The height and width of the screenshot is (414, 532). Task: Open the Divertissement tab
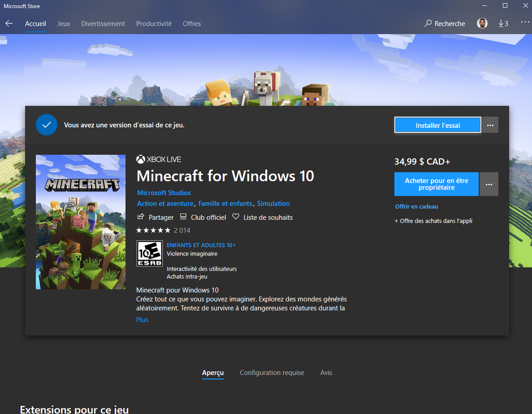click(103, 24)
